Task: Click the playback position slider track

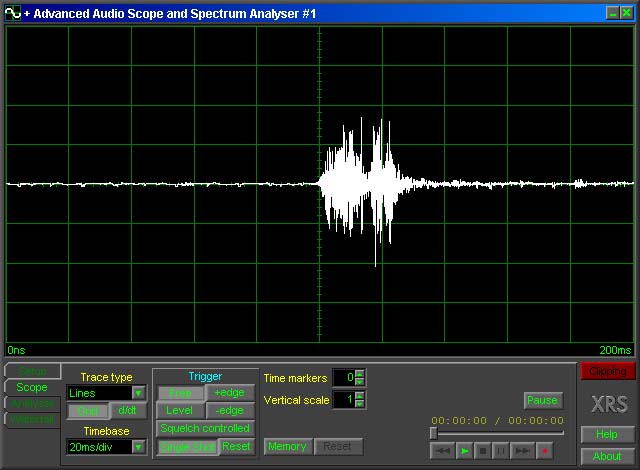Action: click(498, 433)
